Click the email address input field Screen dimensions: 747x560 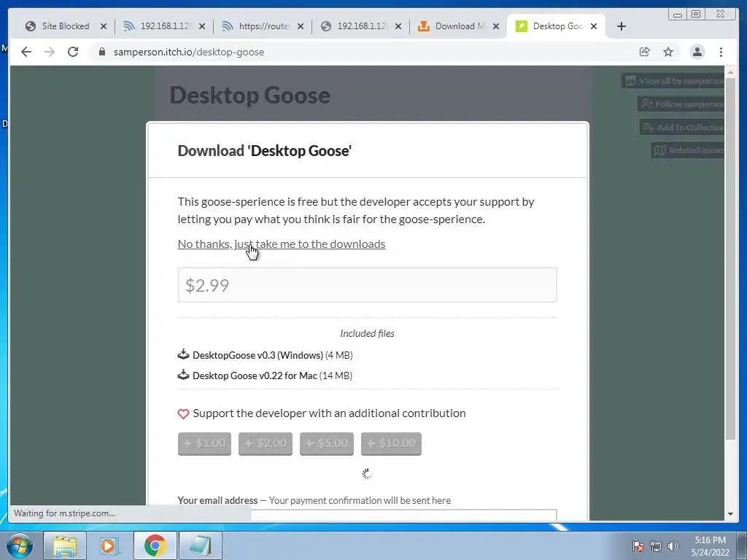pyautogui.click(x=368, y=515)
